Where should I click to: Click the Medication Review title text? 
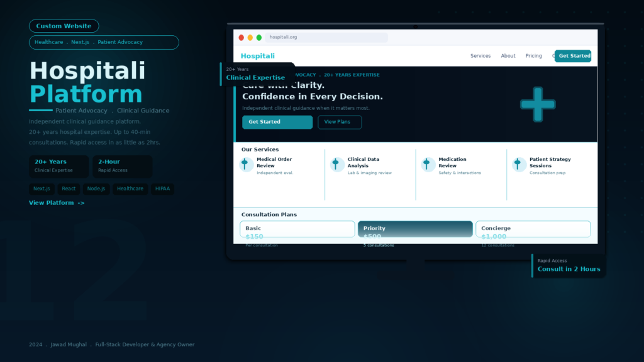pos(452,163)
